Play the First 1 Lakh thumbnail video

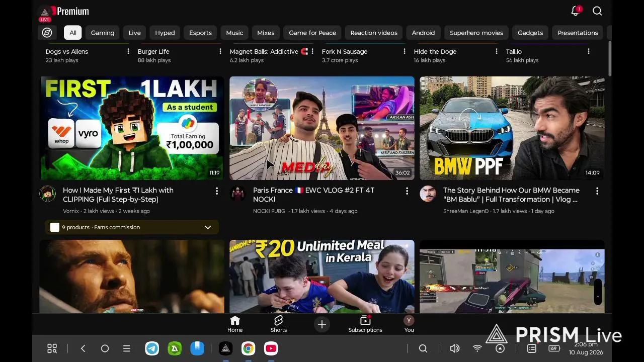(x=132, y=128)
